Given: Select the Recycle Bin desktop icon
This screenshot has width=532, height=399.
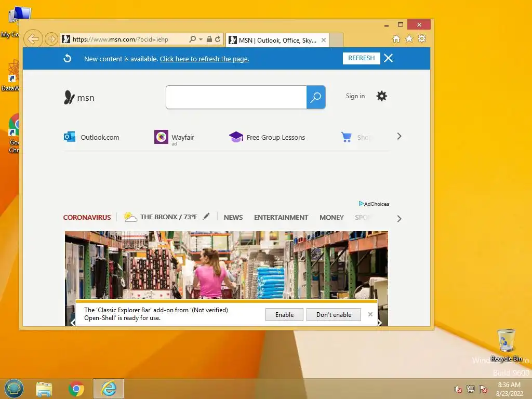Looking at the screenshot, I should click(506, 345).
